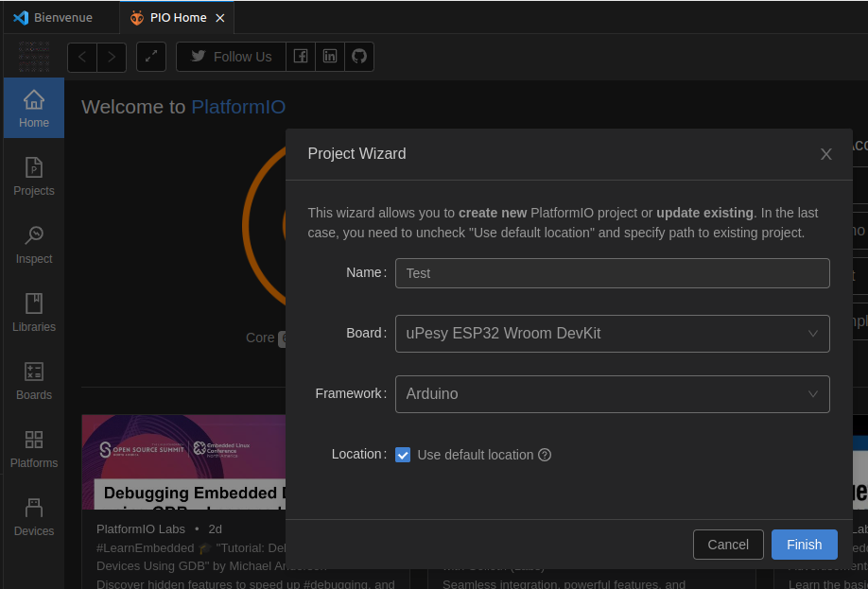
Task: Open the Libraries section in sidebar
Action: click(x=34, y=313)
